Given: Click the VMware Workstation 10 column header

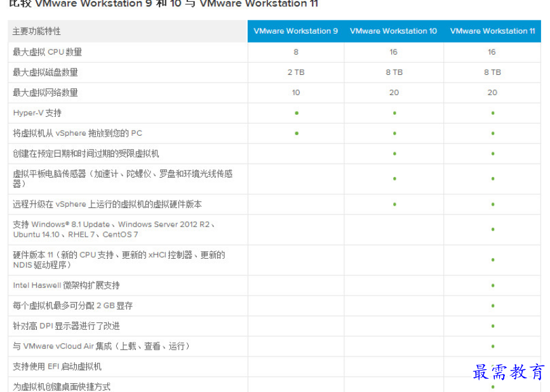Looking at the screenshot, I should 394,31.
